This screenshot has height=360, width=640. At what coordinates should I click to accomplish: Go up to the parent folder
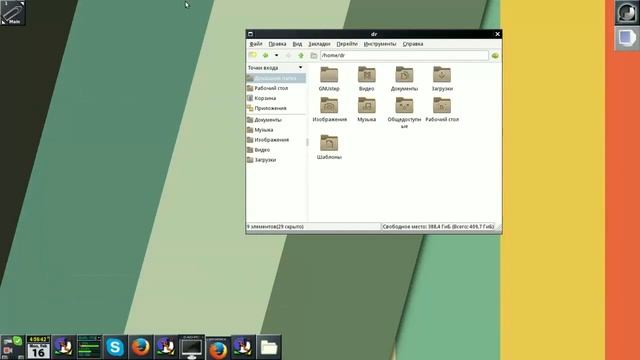(301, 55)
